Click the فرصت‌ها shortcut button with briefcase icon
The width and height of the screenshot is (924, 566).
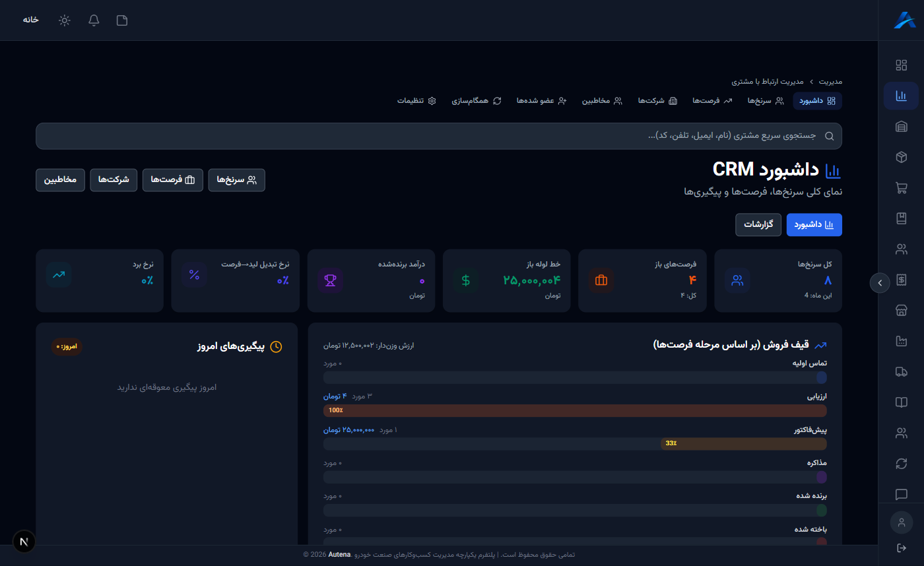pos(173,180)
